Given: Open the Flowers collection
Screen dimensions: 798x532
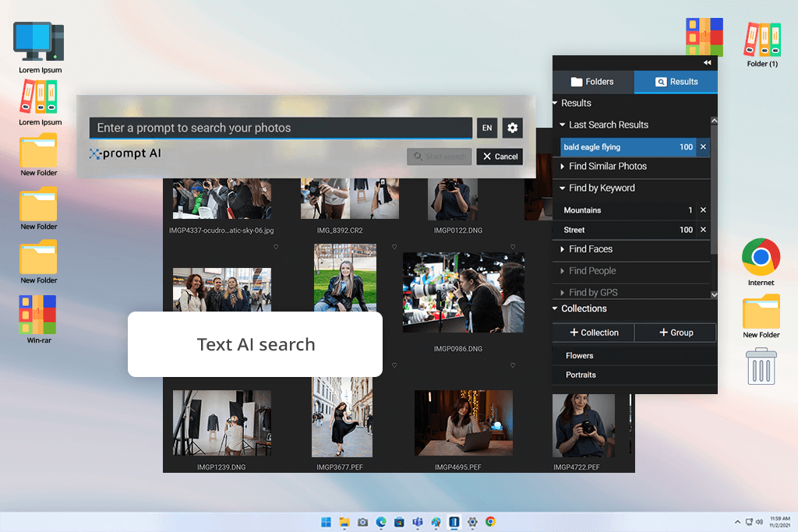Looking at the screenshot, I should [x=634, y=355].
